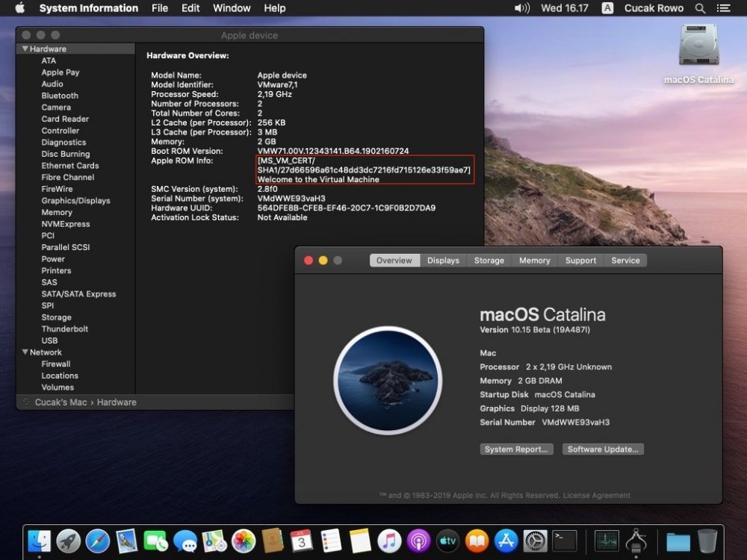This screenshot has height=560, width=747.
Task: Open Photos from the Dock
Action: (x=244, y=541)
